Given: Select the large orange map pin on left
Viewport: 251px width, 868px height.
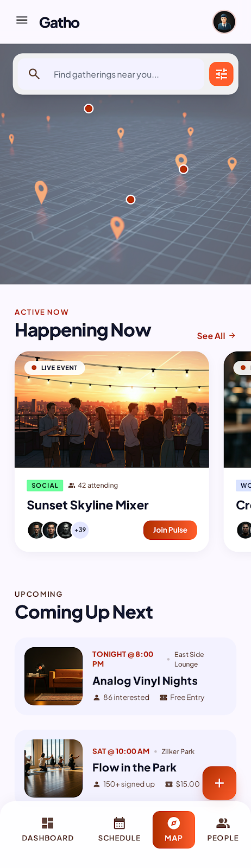Looking at the screenshot, I should pyautogui.click(x=41, y=192).
